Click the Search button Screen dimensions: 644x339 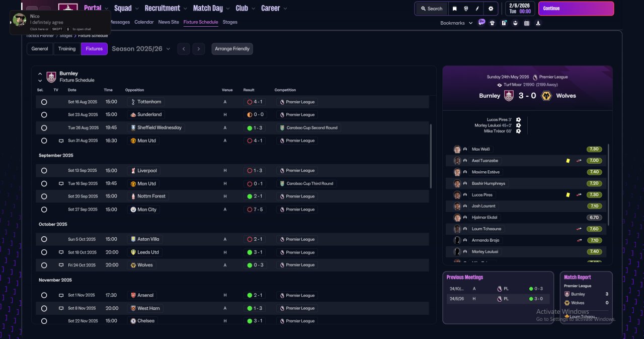[x=431, y=9]
